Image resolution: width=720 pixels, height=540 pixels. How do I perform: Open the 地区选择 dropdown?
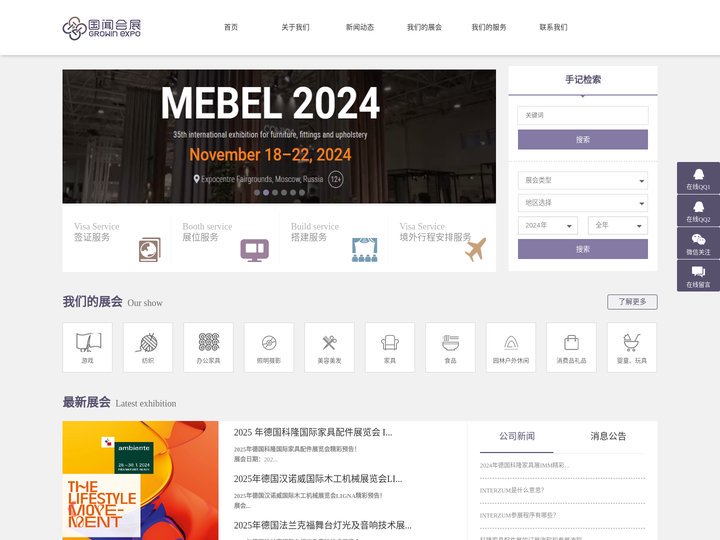click(583, 203)
